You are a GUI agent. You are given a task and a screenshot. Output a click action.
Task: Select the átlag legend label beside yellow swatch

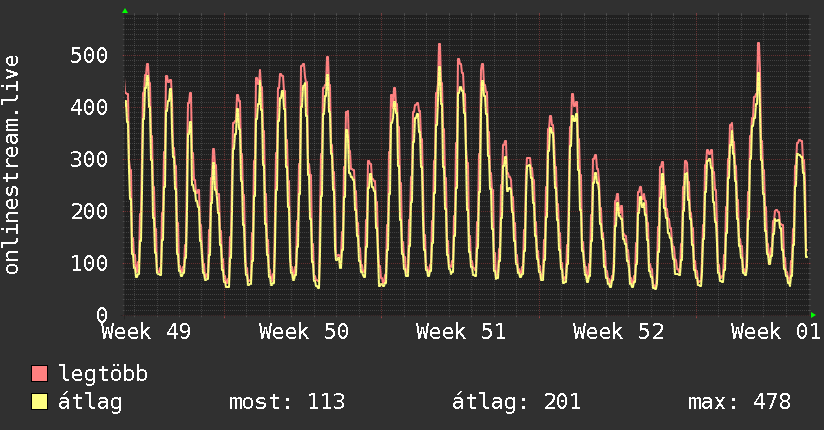pyautogui.click(x=90, y=402)
